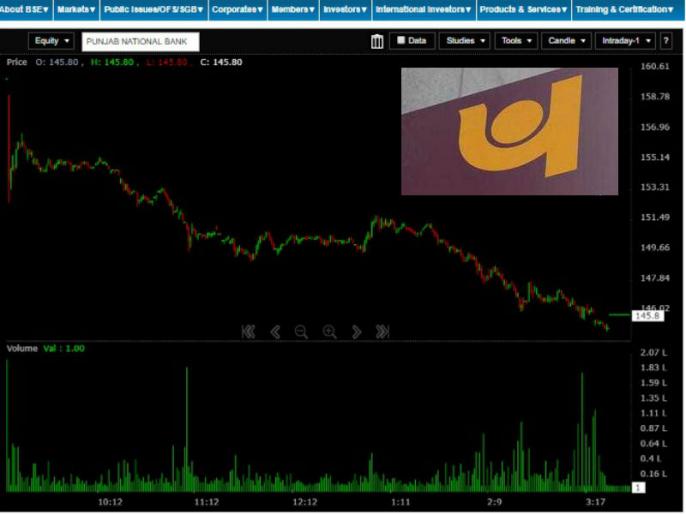
Task: Open the Candle chart type dropdown
Action: coord(565,41)
